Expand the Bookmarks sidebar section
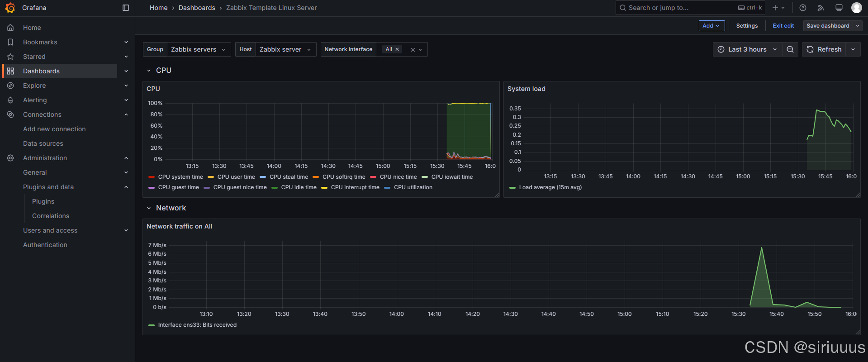This screenshot has width=868, height=362. (126, 42)
